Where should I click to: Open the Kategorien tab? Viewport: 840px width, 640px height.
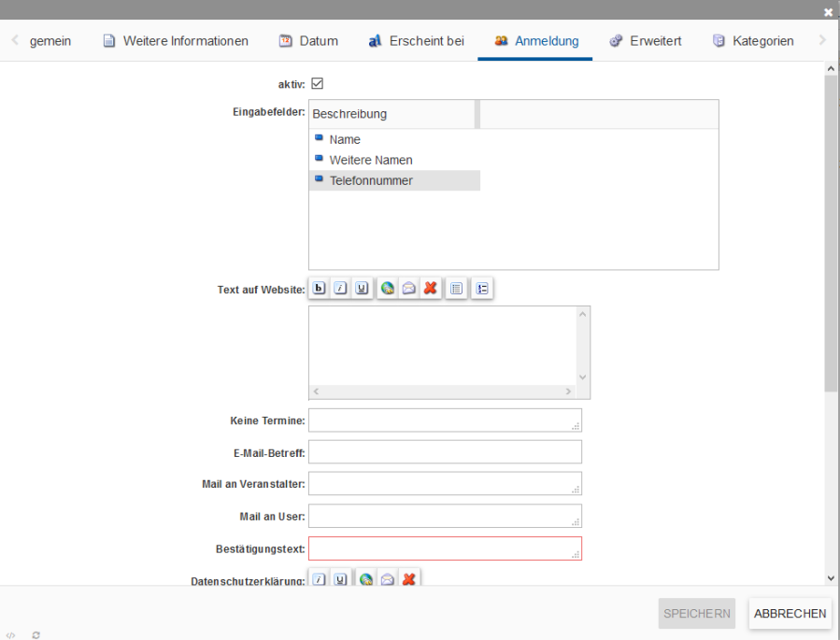pyautogui.click(x=753, y=41)
